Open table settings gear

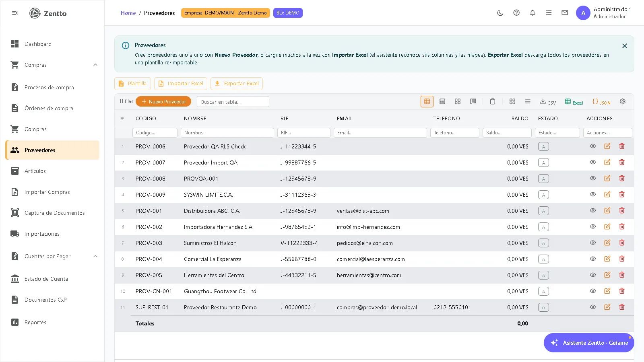point(623,102)
